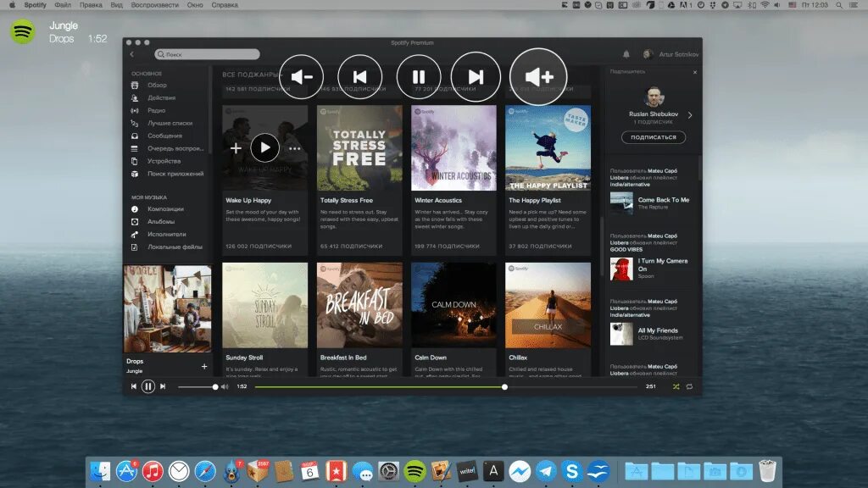The image size is (868, 488).
Task: Open the Файл menu
Action: click(x=63, y=5)
